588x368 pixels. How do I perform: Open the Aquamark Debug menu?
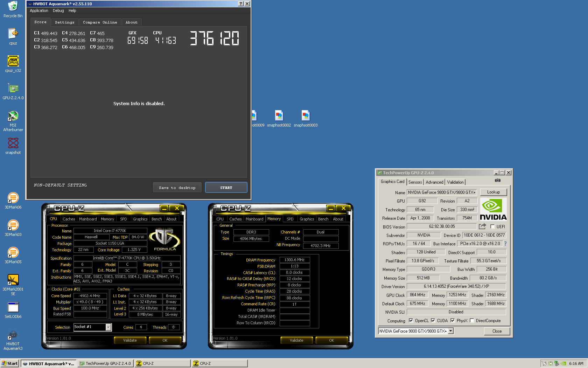coord(58,11)
